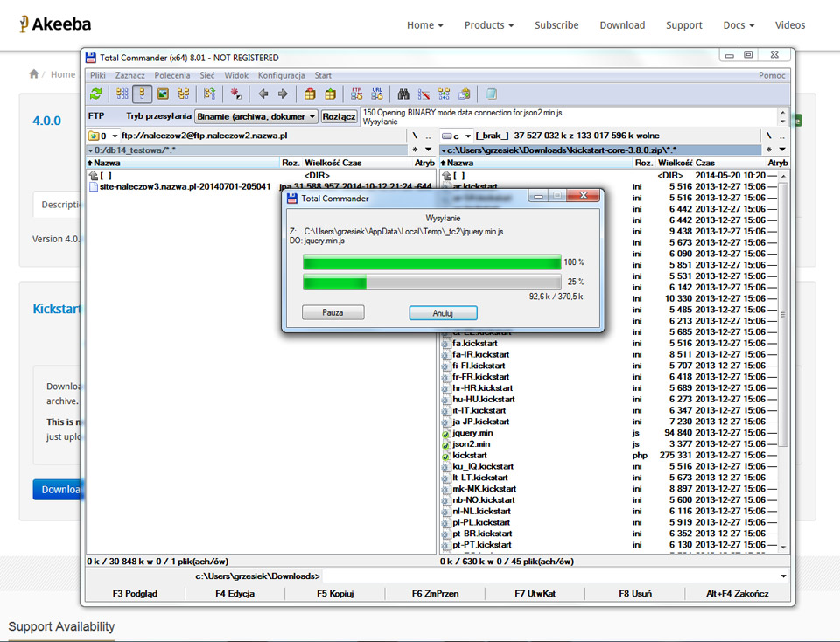Open synchronize directories toolbar icon
The height and width of the screenshot is (642, 840).
pyautogui.click(x=444, y=94)
